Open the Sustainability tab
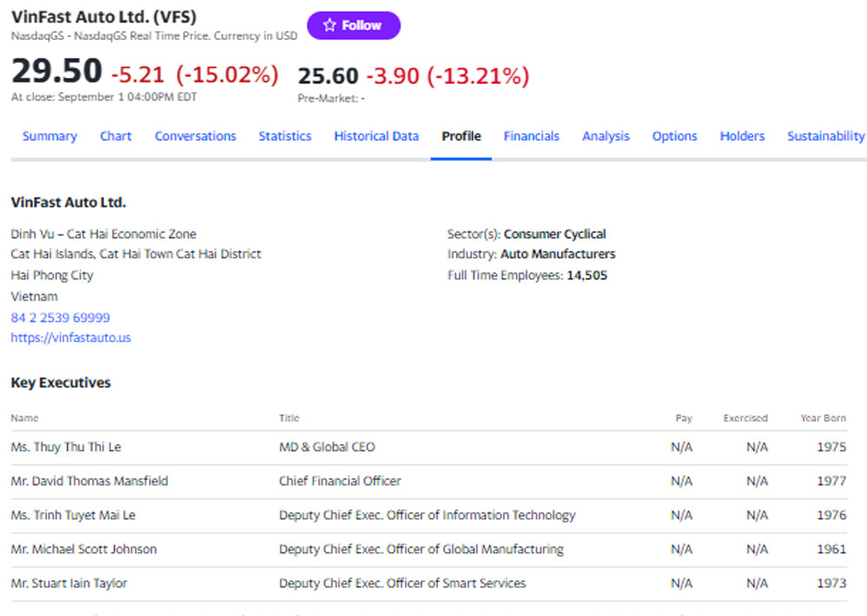 pos(825,136)
